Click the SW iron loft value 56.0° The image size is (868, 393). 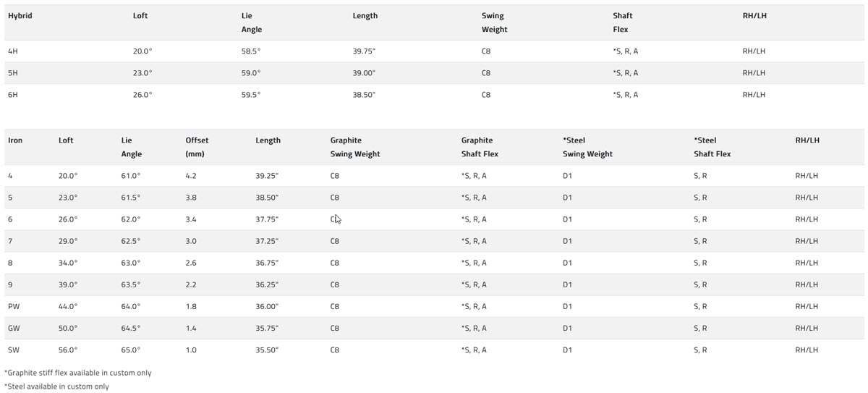(x=68, y=350)
